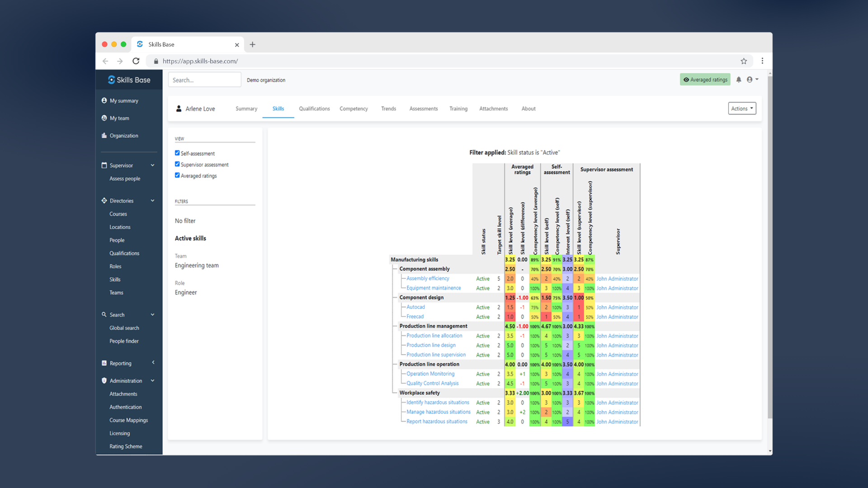Toggle the Supervisor assessment checkbox

[177, 164]
